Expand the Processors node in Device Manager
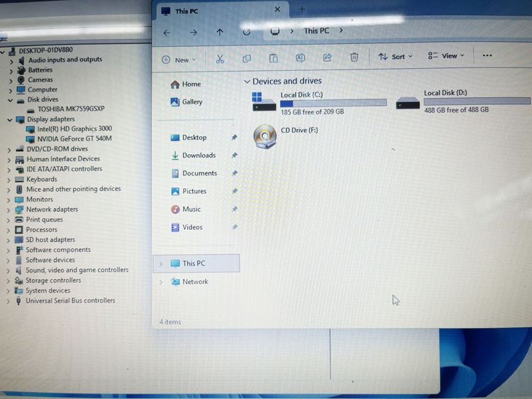Viewport: 532px width, 399px height. [x=9, y=231]
